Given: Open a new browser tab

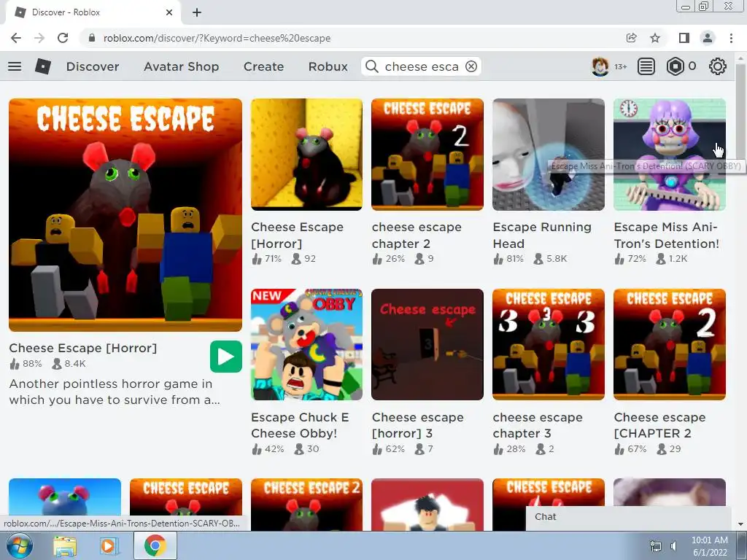Looking at the screenshot, I should click(197, 12).
